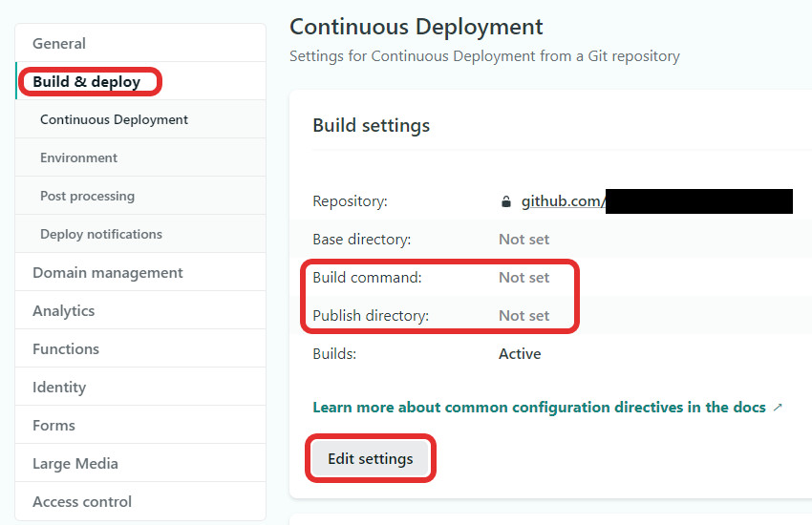This screenshot has height=525, width=812.
Task: Navigate to Domain management settings
Action: click(107, 273)
